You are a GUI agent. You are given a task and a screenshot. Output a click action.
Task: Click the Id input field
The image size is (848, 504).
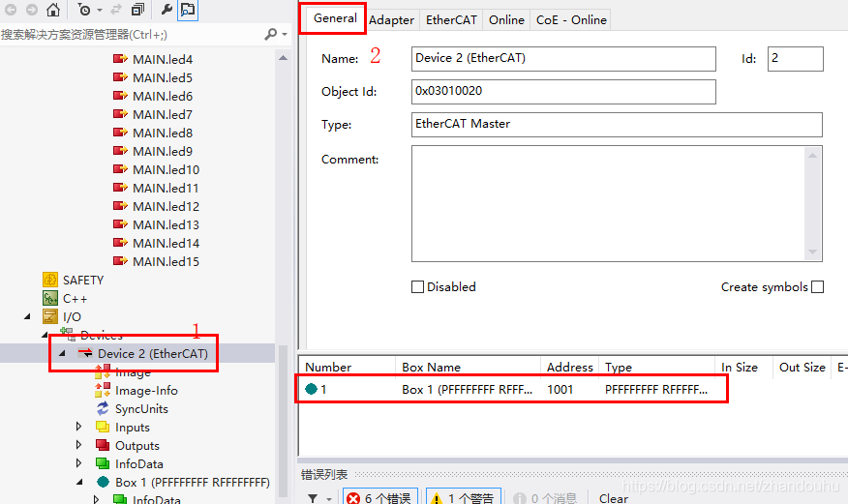(x=795, y=58)
